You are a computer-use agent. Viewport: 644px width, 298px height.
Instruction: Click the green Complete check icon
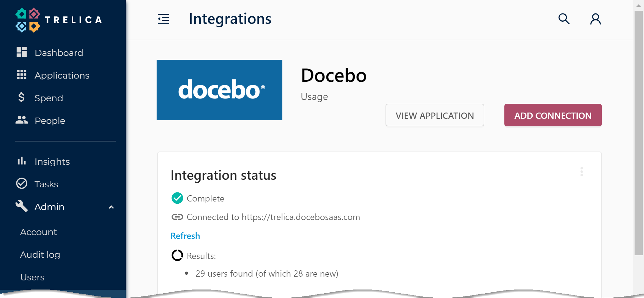[177, 198]
